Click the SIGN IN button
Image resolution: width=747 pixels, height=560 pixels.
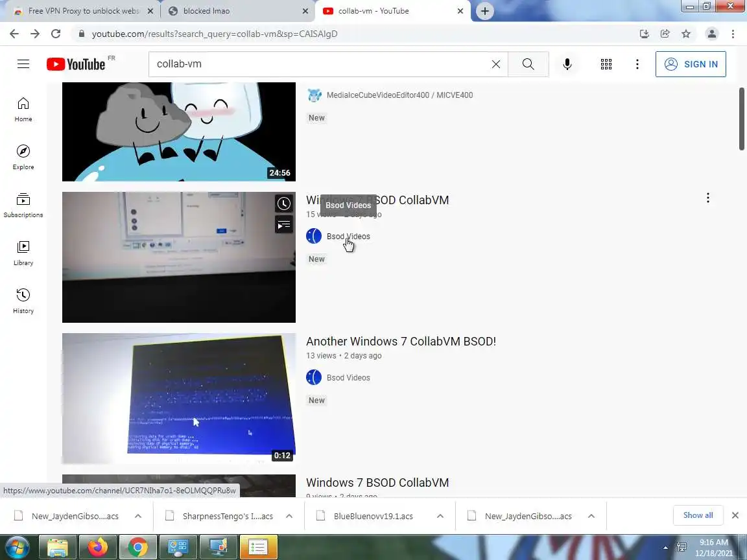tap(691, 64)
